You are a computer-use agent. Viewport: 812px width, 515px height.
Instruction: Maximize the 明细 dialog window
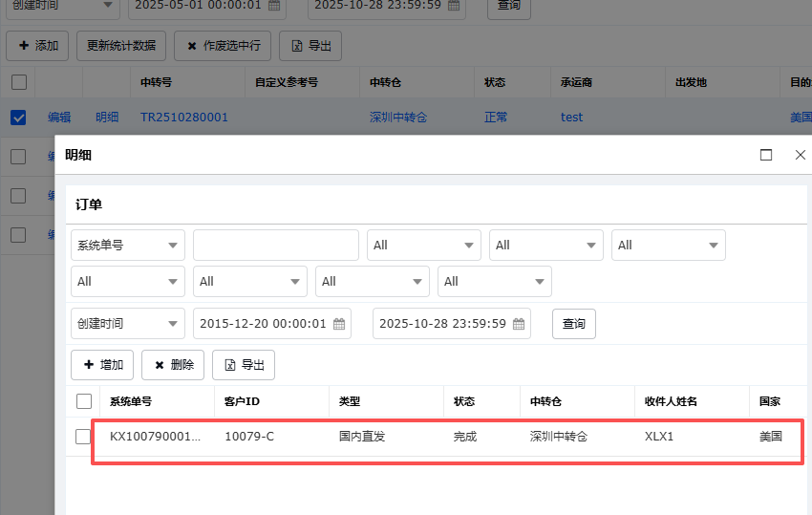[766, 155]
